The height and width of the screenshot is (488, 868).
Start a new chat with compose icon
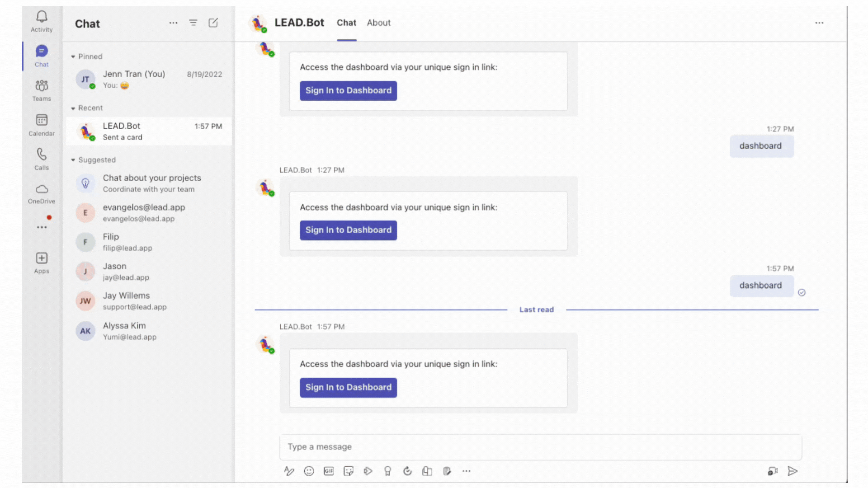pos(213,23)
